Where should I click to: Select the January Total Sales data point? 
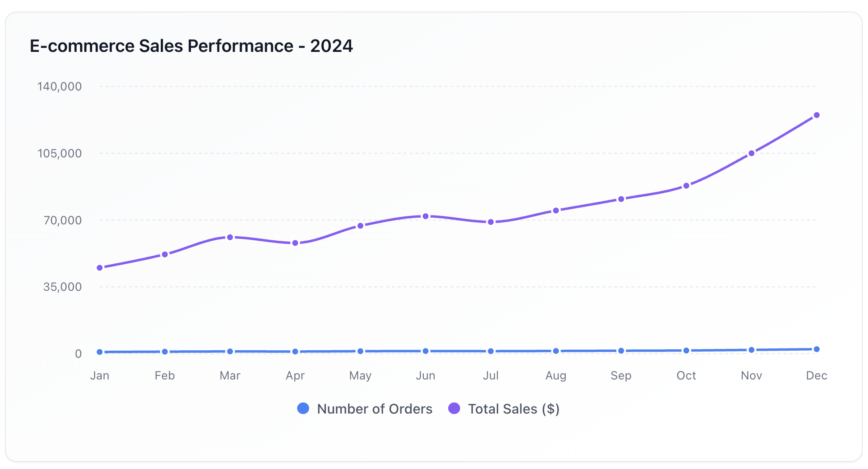tap(100, 268)
